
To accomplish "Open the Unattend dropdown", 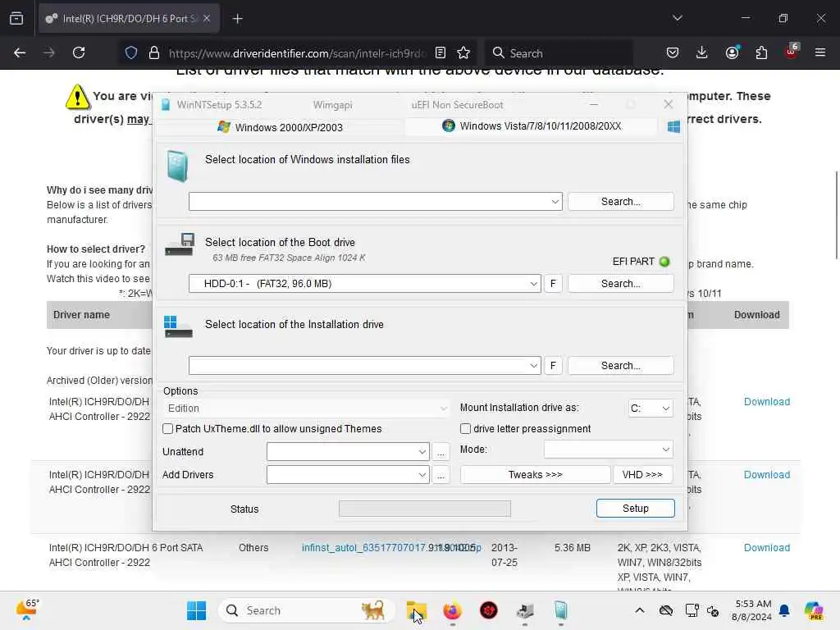I will (x=348, y=452).
